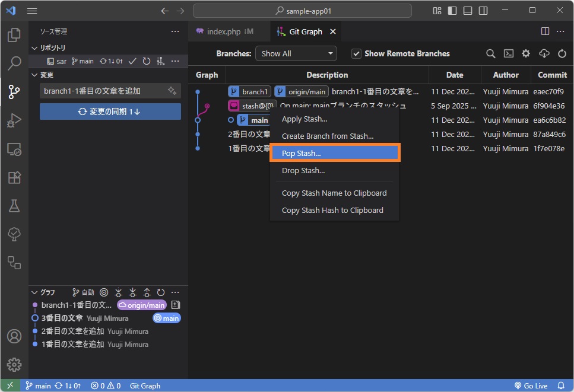The width and height of the screenshot is (574, 392).
Task: Click Git Graph in the status bar
Action: [x=145, y=386]
